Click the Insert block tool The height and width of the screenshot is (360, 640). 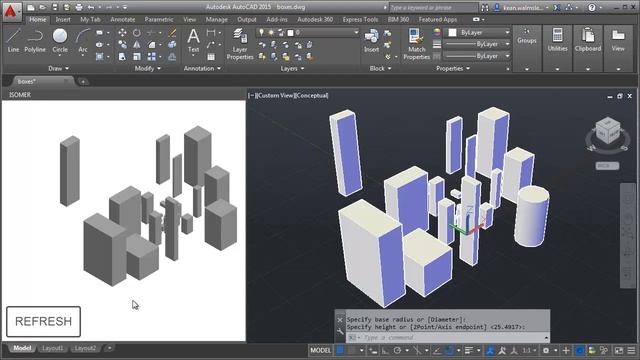coord(371,41)
